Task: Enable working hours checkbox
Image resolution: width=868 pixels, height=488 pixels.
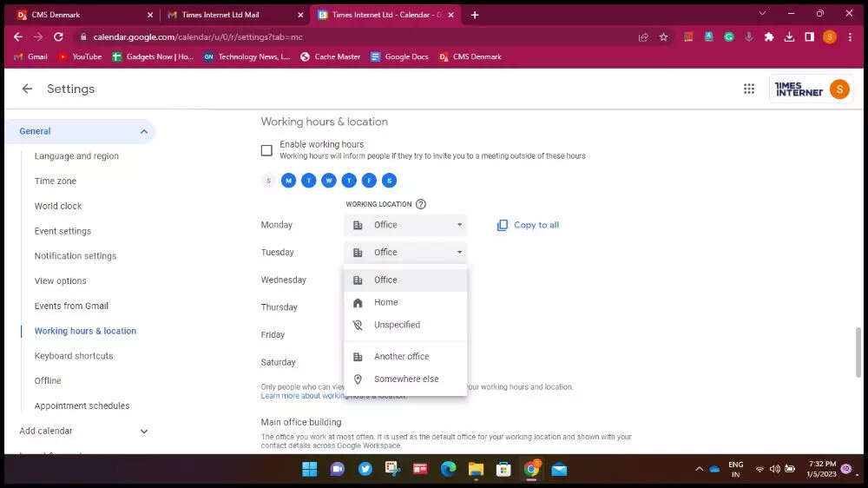Action: 266,150
